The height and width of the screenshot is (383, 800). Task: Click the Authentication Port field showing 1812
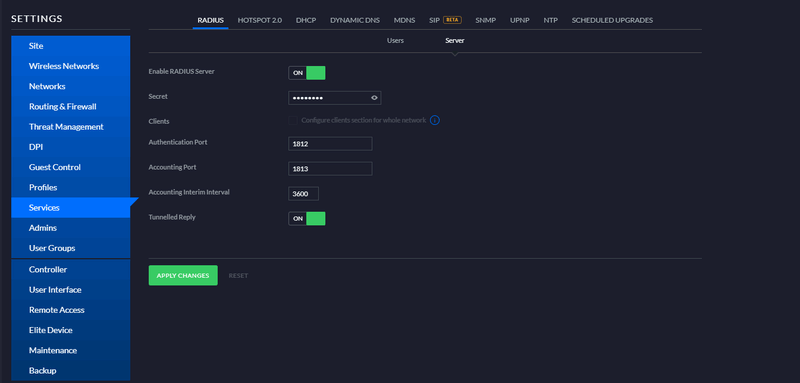[330, 144]
